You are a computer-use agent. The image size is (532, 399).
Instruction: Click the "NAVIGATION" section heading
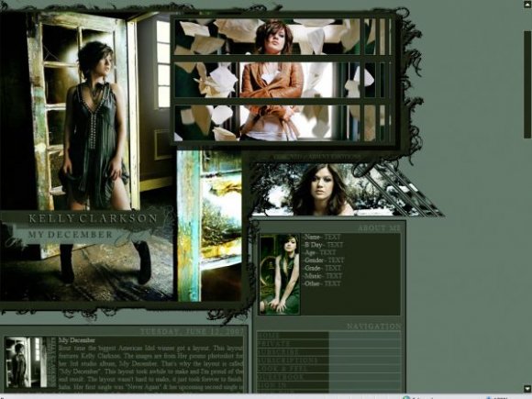pyautogui.click(x=373, y=327)
